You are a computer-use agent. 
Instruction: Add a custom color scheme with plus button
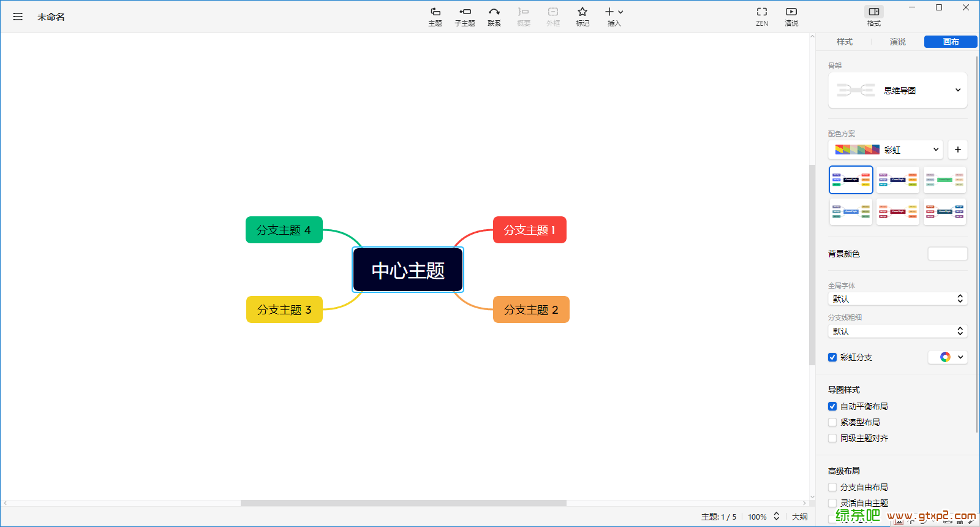click(x=958, y=150)
